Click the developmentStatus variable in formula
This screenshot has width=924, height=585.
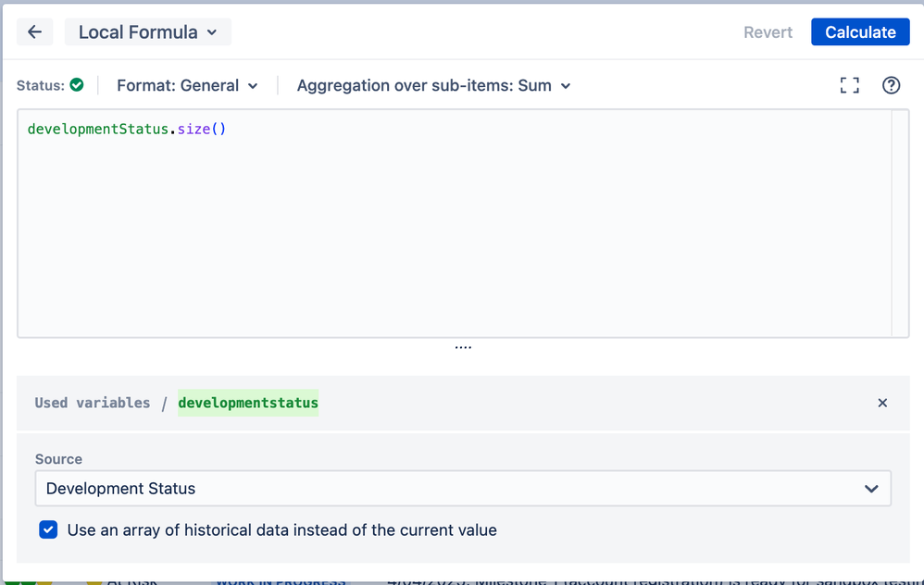pyautogui.click(x=98, y=129)
